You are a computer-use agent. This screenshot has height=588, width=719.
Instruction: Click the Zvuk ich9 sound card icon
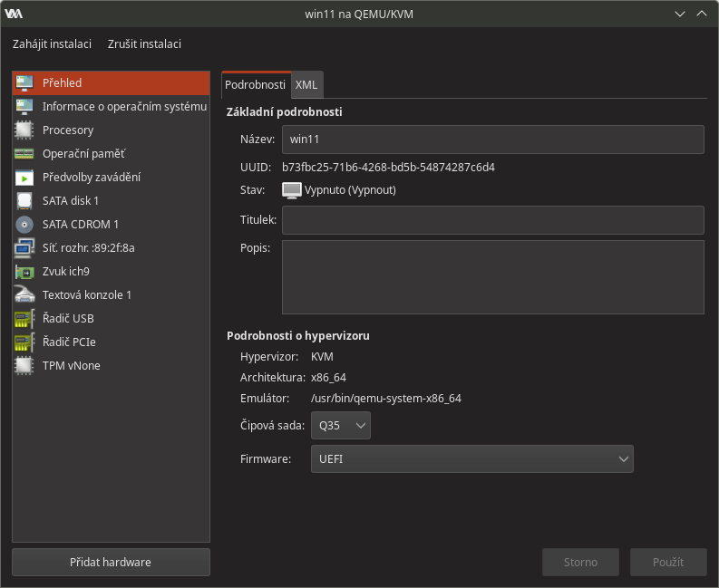pos(24,272)
